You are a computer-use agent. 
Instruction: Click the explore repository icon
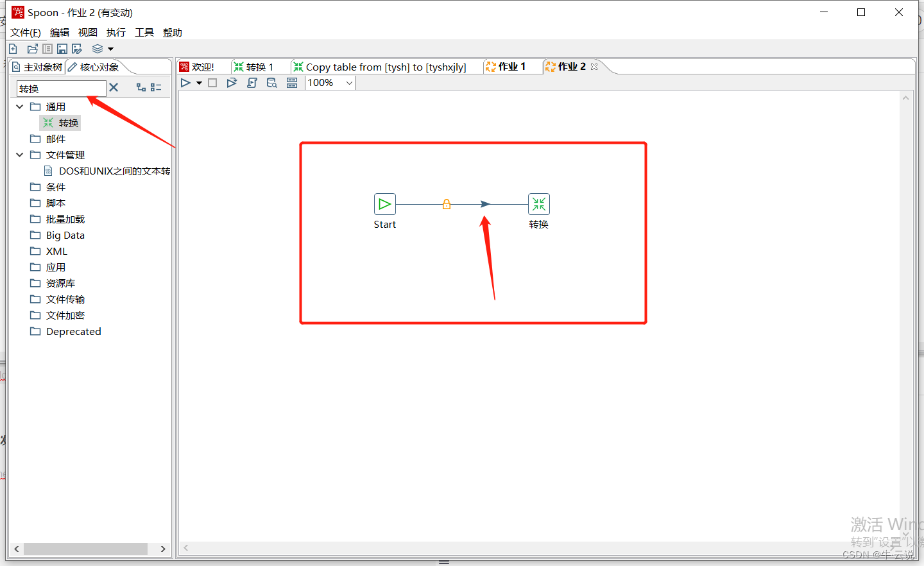47,49
